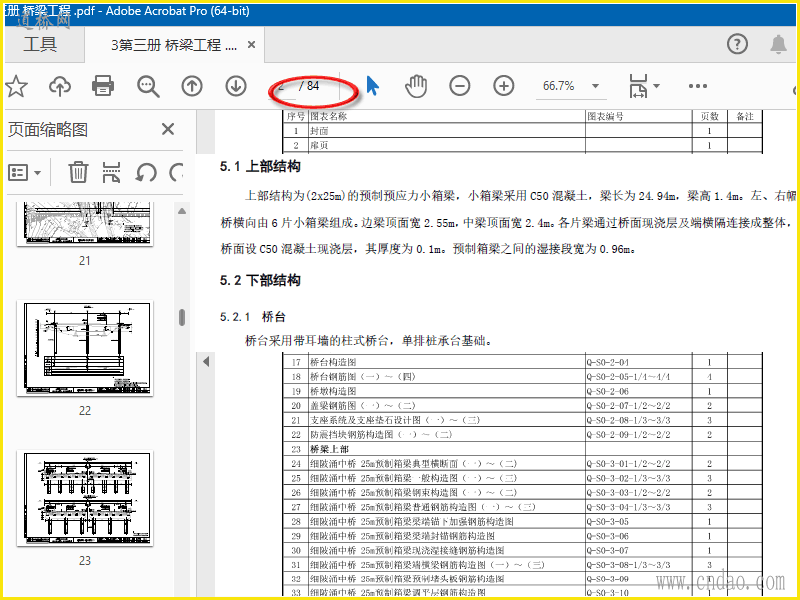Image resolution: width=800 pixels, height=600 pixels.
Task: Click row 支座系统及支座垫石设计图
Action: click(522, 420)
